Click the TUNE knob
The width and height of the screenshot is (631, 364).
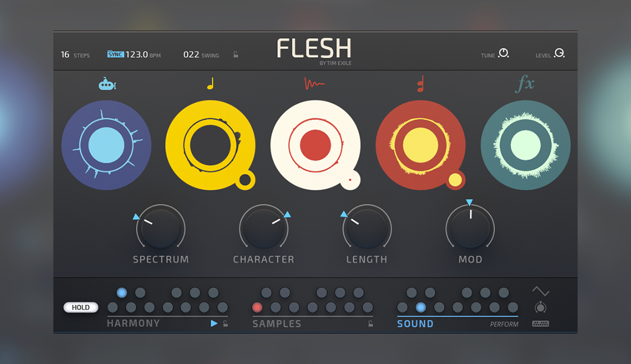click(x=504, y=53)
